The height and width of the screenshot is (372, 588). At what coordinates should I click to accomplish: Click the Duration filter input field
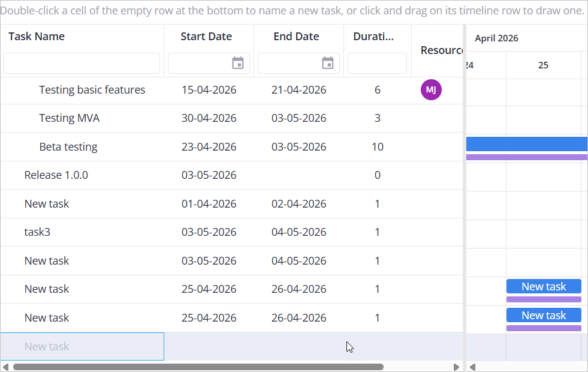coord(377,63)
